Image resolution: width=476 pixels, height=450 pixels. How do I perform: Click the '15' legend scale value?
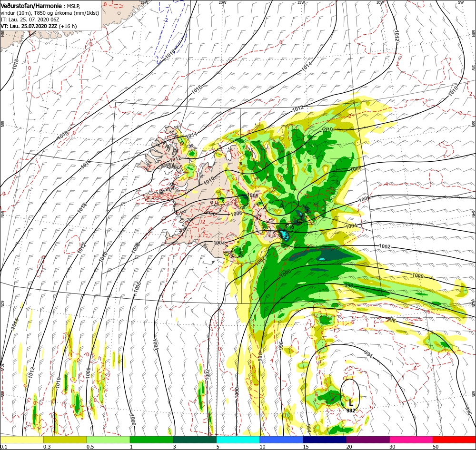coord(306,447)
